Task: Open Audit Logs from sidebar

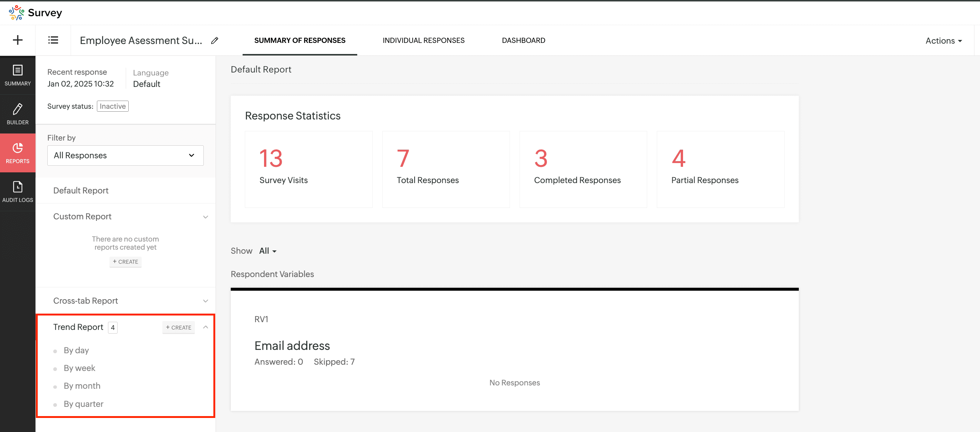Action: [x=17, y=192]
